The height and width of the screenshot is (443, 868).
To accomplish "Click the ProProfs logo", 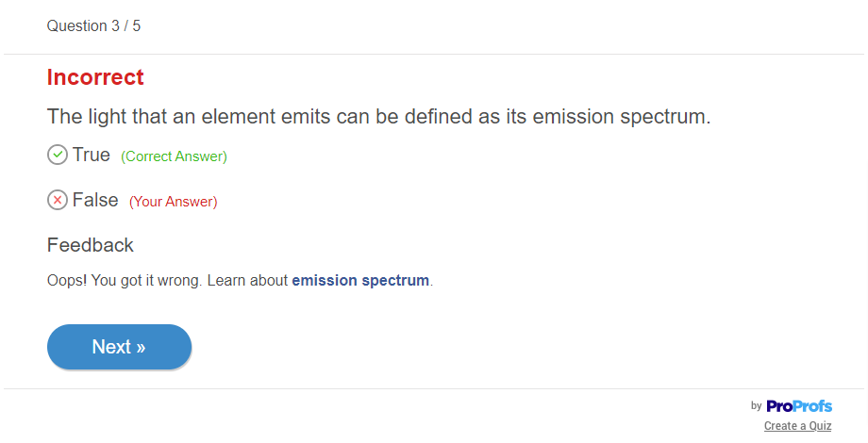I will pos(799,406).
